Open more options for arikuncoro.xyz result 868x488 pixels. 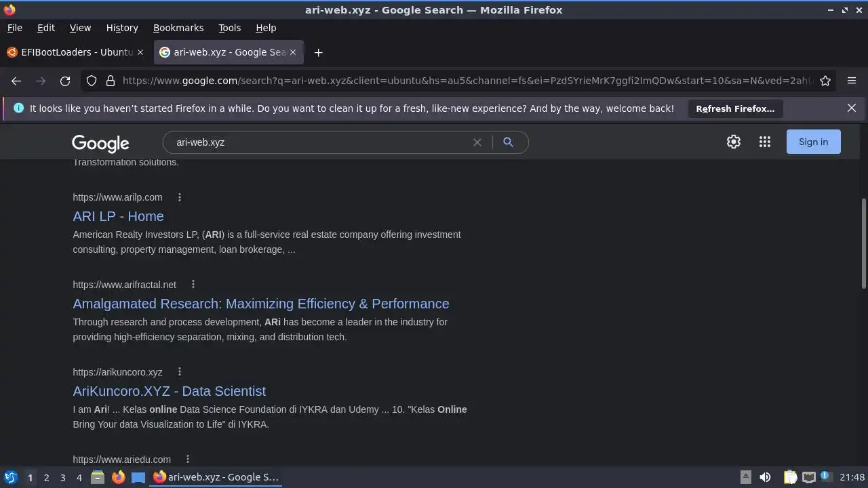pos(180,372)
